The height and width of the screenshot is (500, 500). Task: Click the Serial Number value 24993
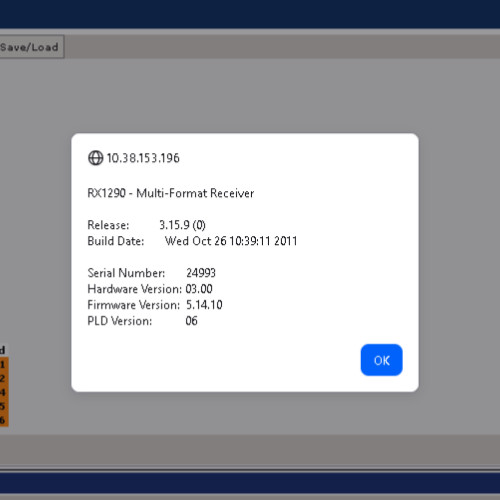pos(201,273)
